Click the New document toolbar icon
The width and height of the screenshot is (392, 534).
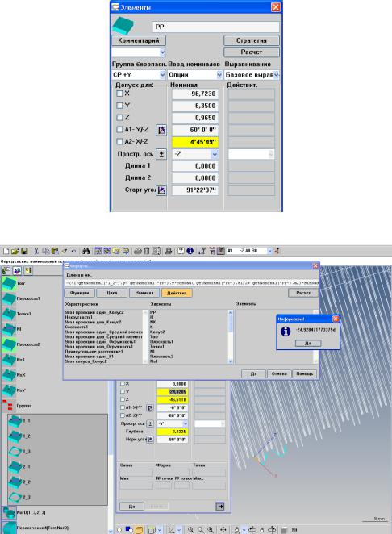pos(6,251)
